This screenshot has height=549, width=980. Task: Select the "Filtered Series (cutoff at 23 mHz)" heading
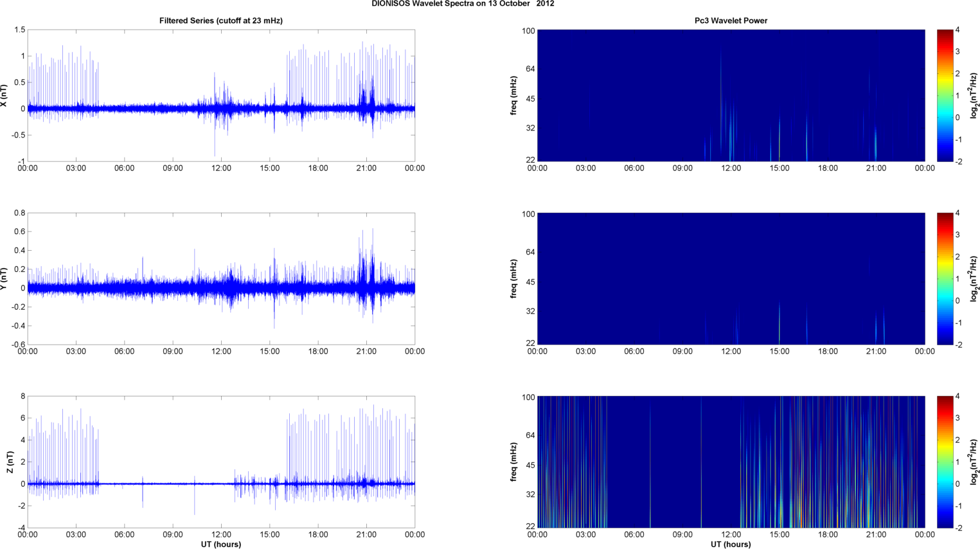click(x=221, y=21)
